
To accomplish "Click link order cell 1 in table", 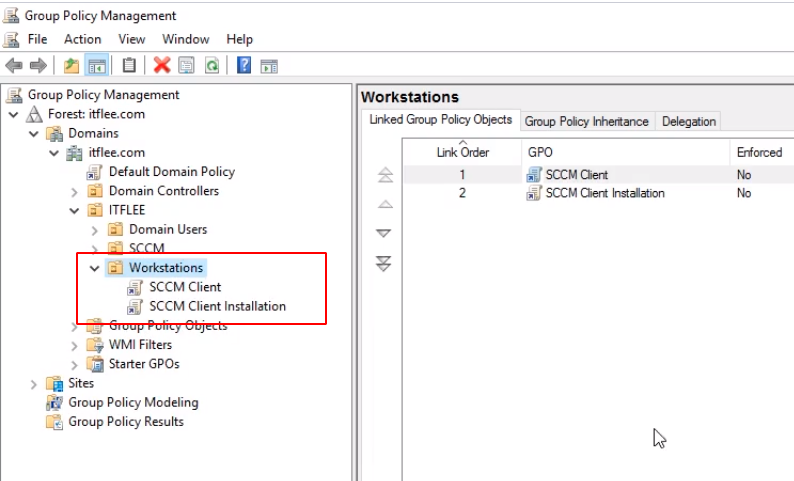I will click(462, 175).
